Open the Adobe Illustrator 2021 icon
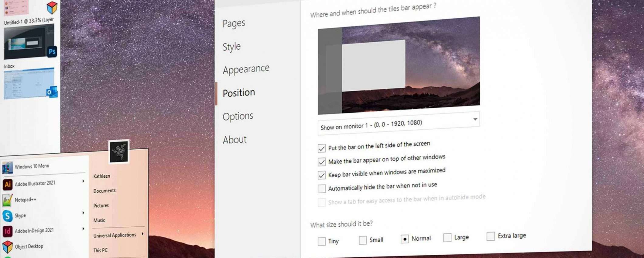The height and width of the screenshot is (258, 644). click(8, 184)
